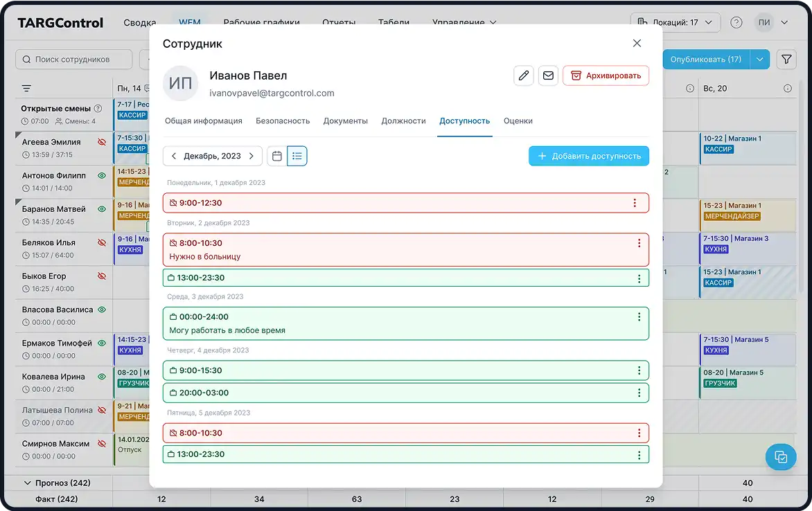Click the unavailable icon beside 9:00-12:30

click(173, 203)
